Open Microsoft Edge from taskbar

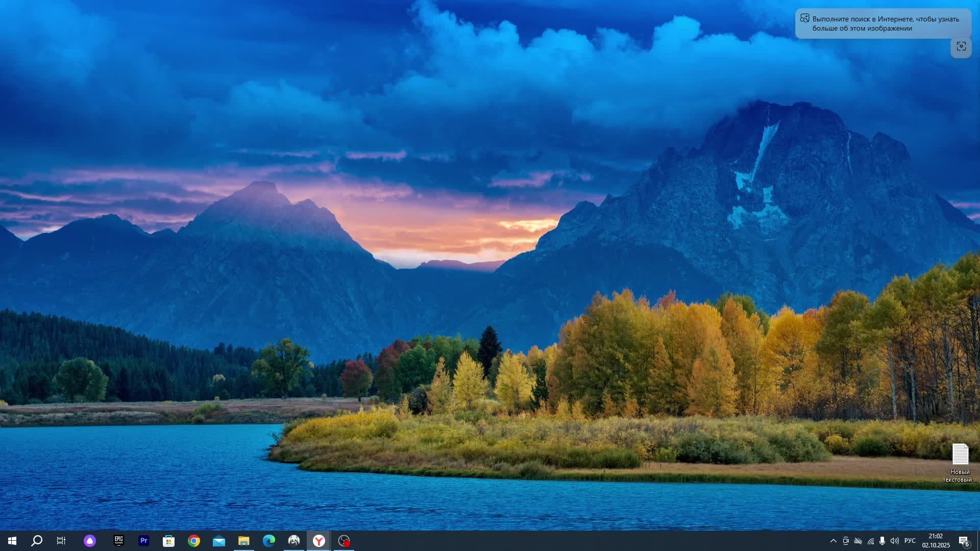pyautogui.click(x=269, y=541)
